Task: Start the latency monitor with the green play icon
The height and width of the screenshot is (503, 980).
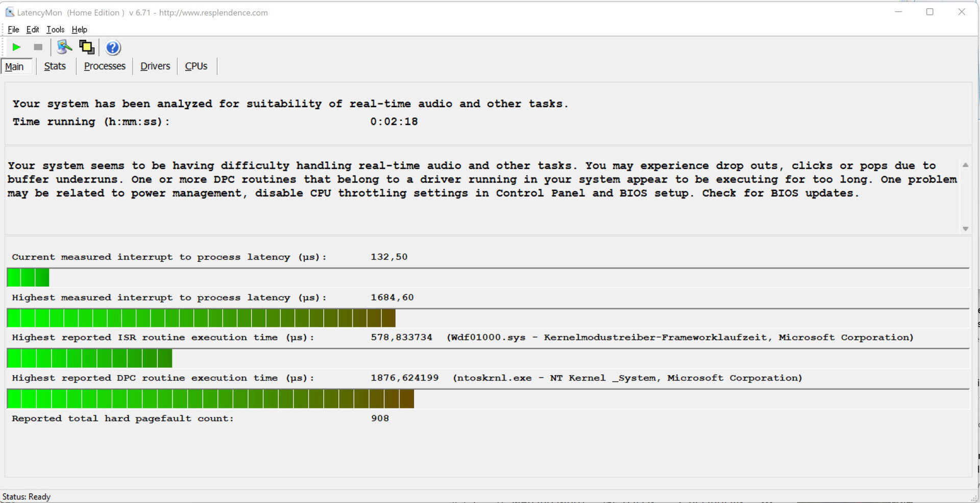Action: 16,47
